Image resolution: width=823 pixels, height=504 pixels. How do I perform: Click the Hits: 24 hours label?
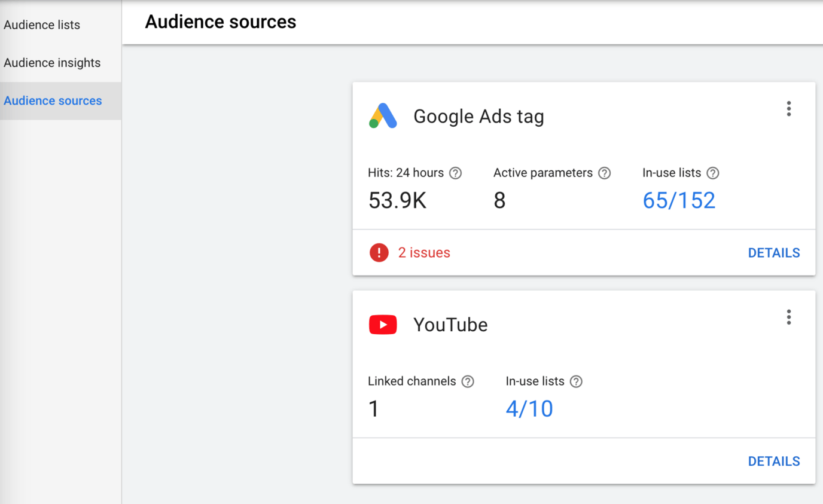coord(406,173)
